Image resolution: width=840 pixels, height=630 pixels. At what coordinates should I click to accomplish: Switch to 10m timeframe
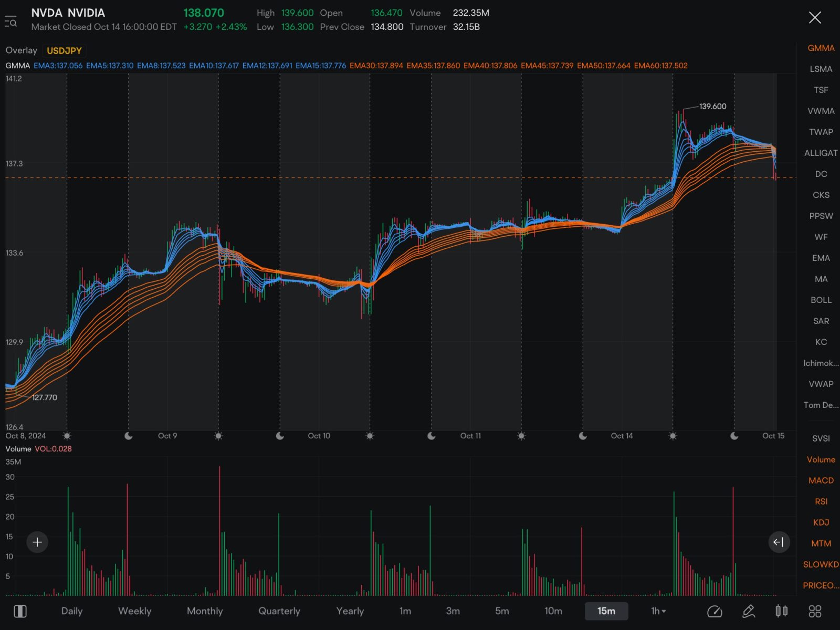553,611
